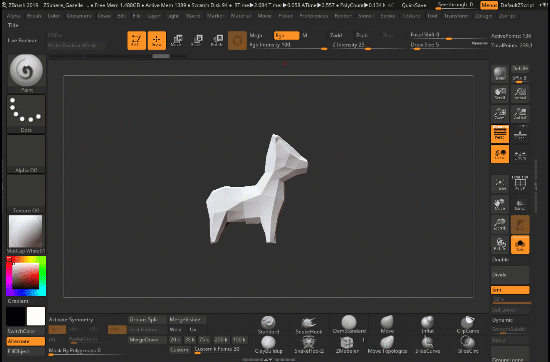Image resolution: width=550 pixels, height=362 pixels.
Task: Activate the Edit mode icon
Action: (136, 40)
